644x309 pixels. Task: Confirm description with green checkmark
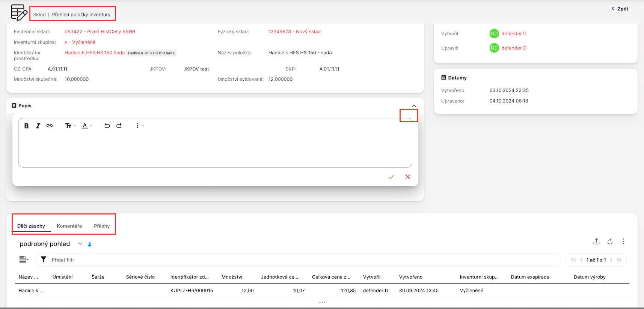[391, 177]
